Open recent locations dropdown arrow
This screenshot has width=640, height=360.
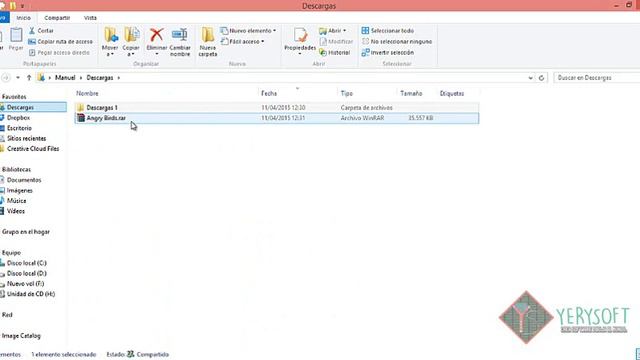tap(18, 78)
